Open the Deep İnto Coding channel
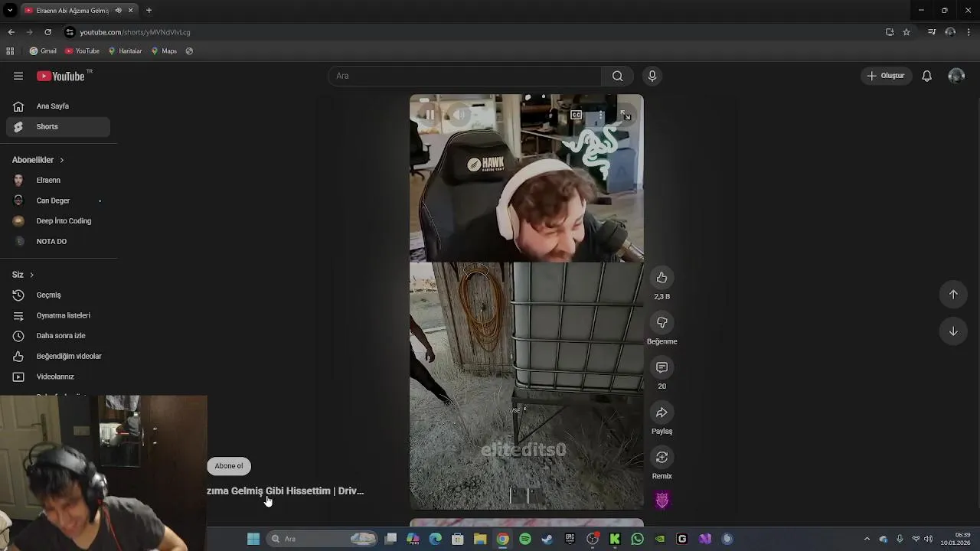The height and width of the screenshot is (551, 980). click(58, 221)
